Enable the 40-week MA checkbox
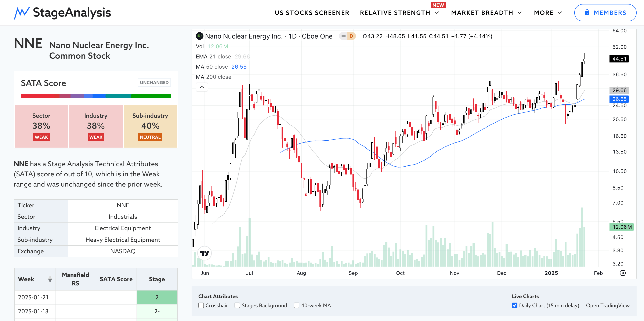Viewport: 644px width, 321px height. pyautogui.click(x=297, y=306)
